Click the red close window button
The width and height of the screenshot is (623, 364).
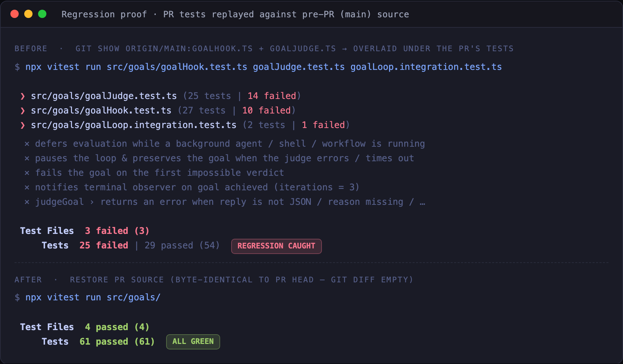click(15, 14)
